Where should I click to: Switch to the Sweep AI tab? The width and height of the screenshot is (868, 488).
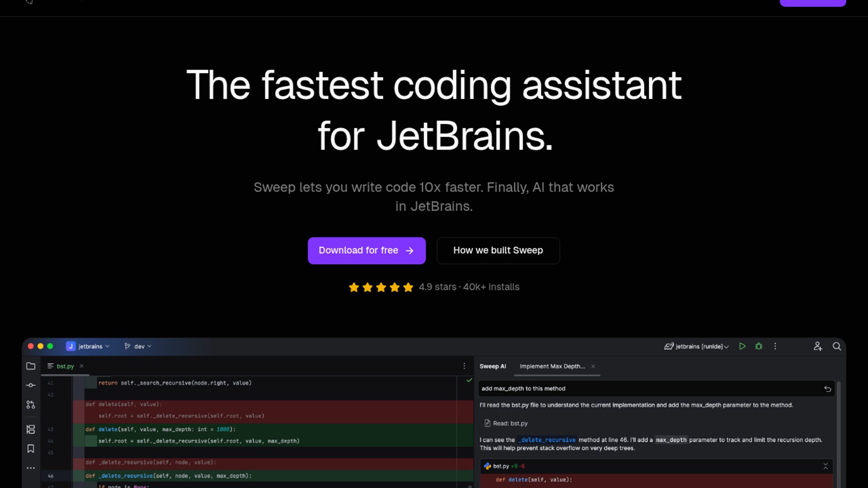[x=493, y=366]
